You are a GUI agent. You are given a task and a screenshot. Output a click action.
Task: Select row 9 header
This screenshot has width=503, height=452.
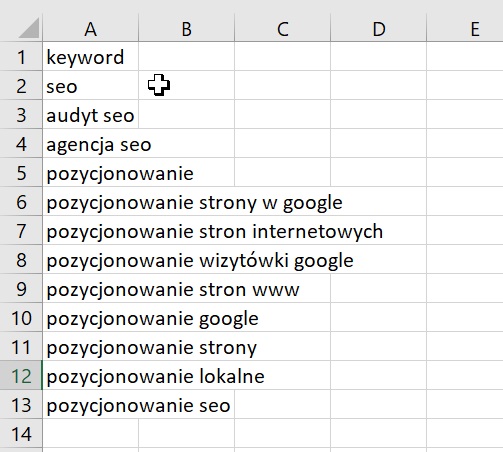click(x=21, y=288)
